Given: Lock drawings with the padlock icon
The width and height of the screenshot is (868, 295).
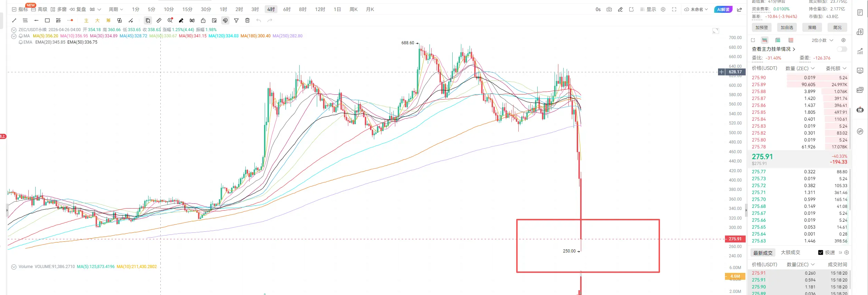Looking at the screenshot, I should pyautogui.click(x=203, y=20).
